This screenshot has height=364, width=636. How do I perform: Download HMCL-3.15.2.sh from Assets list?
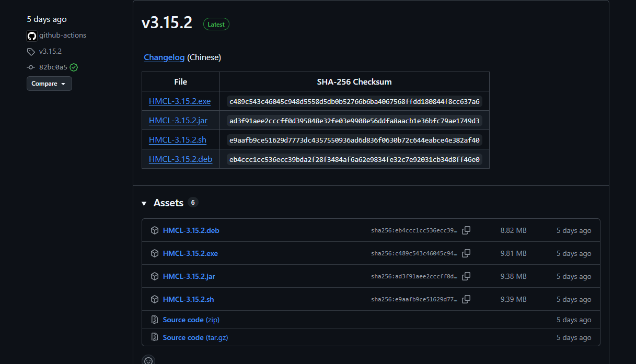coord(189,299)
